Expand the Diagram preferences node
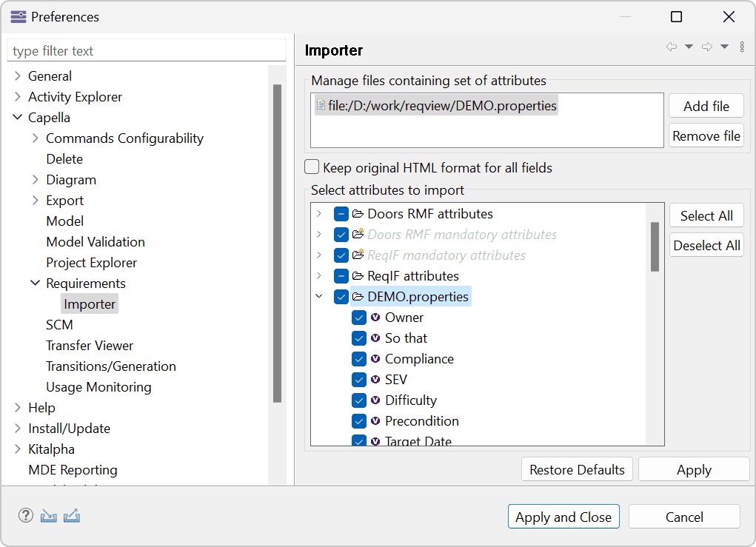756x547 pixels. (36, 179)
